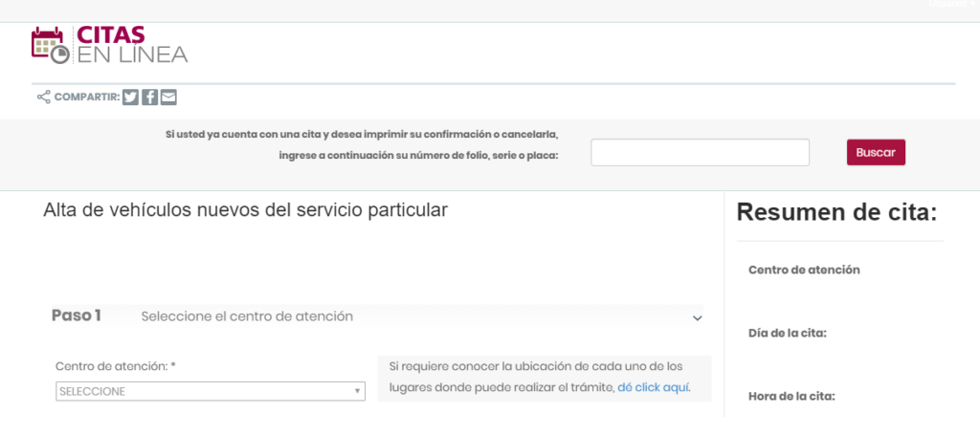This screenshot has height=435, width=980.
Task: Click the 'Alta de vehículos nuevos' page title
Action: click(x=245, y=209)
